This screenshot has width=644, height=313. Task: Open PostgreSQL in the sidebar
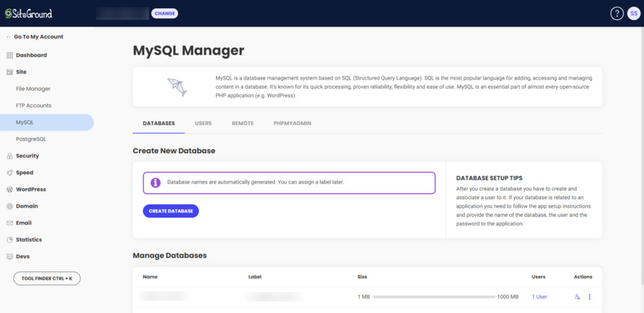31,139
